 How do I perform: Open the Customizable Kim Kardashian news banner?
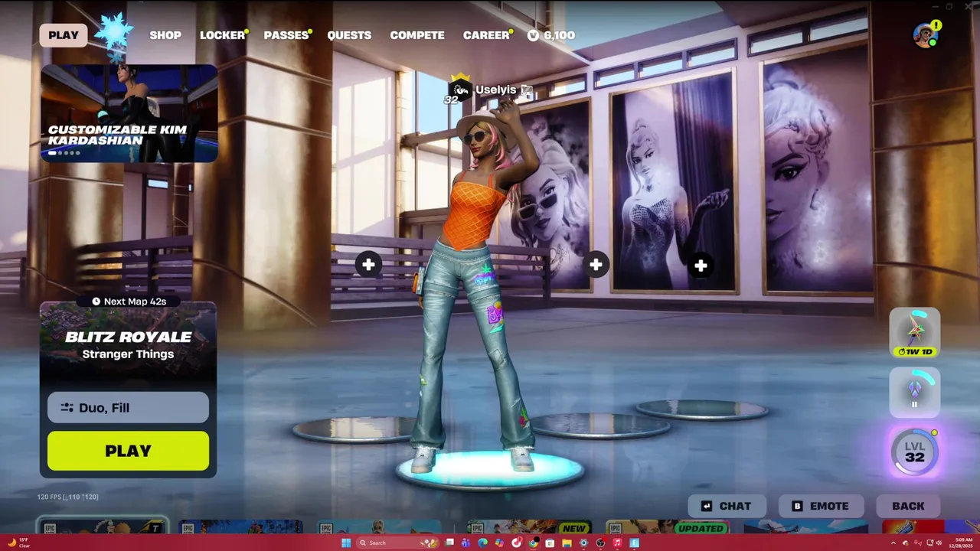[129, 113]
